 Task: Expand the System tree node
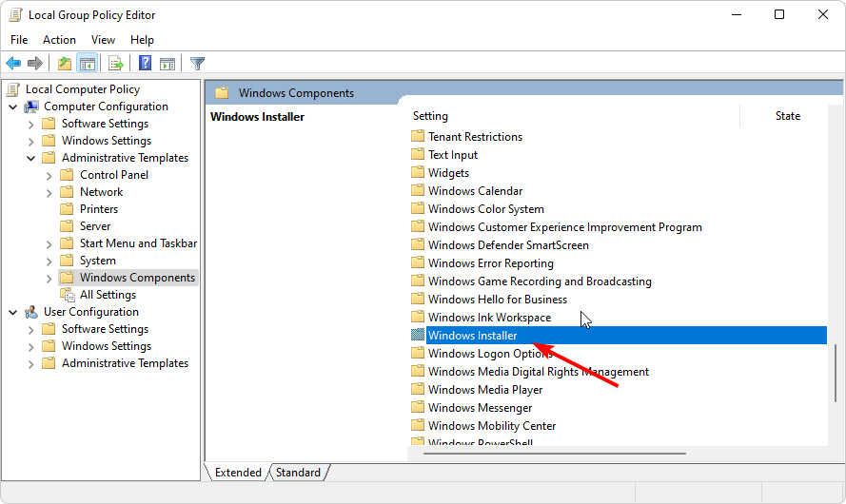pos(49,262)
